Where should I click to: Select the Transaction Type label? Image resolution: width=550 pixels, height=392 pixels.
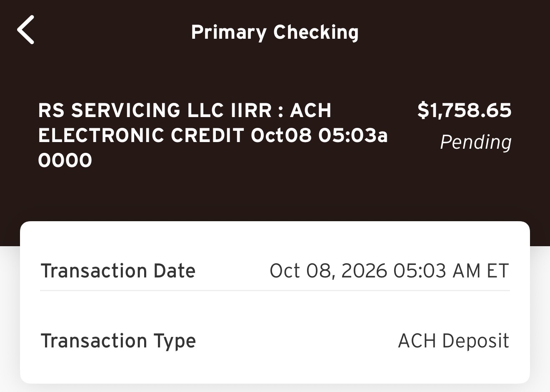[x=118, y=341]
